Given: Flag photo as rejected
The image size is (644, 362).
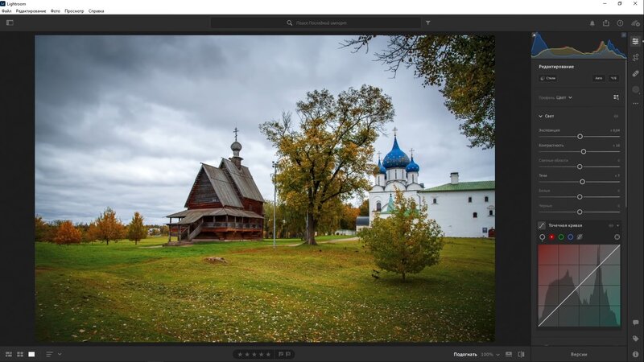Looking at the screenshot, I should click(x=288, y=354).
